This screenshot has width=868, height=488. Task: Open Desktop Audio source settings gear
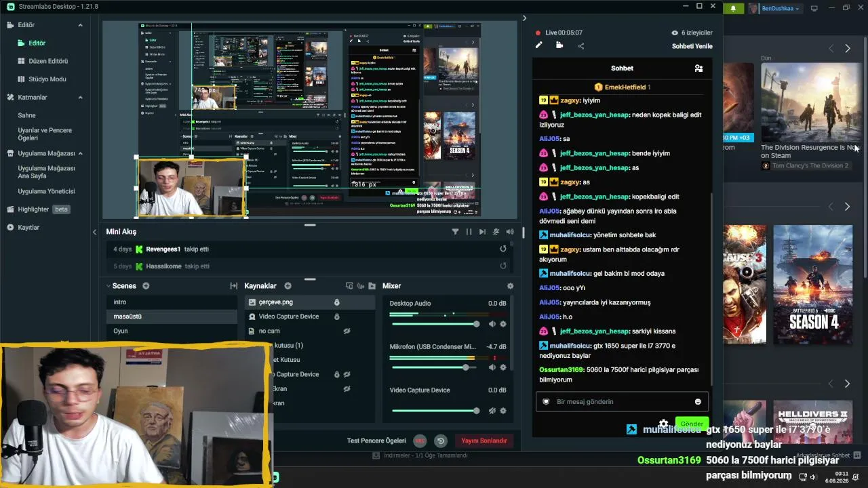(503, 324)
